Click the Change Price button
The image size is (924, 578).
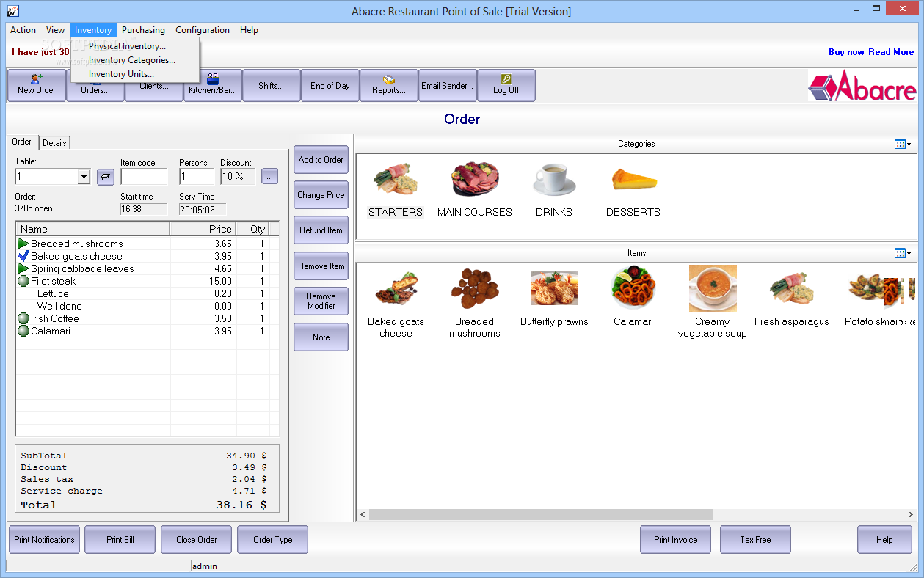321,195
